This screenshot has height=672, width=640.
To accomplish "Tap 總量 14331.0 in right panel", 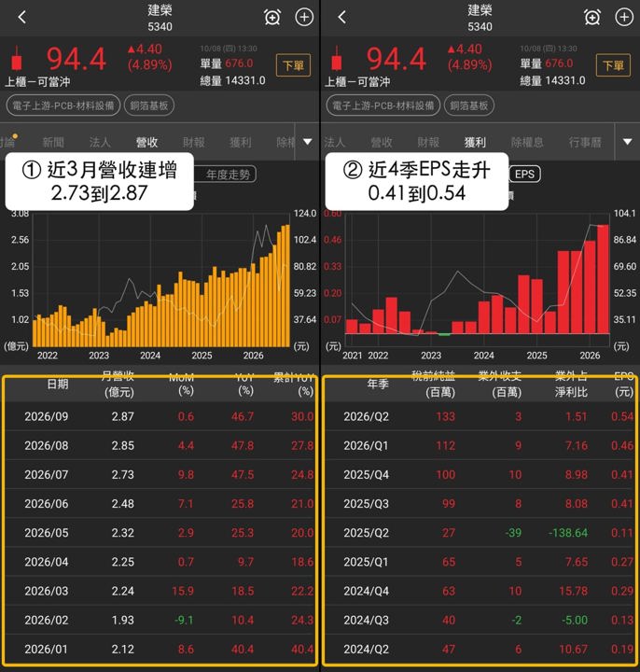I will pyautogui.click(x=552, y=80).
